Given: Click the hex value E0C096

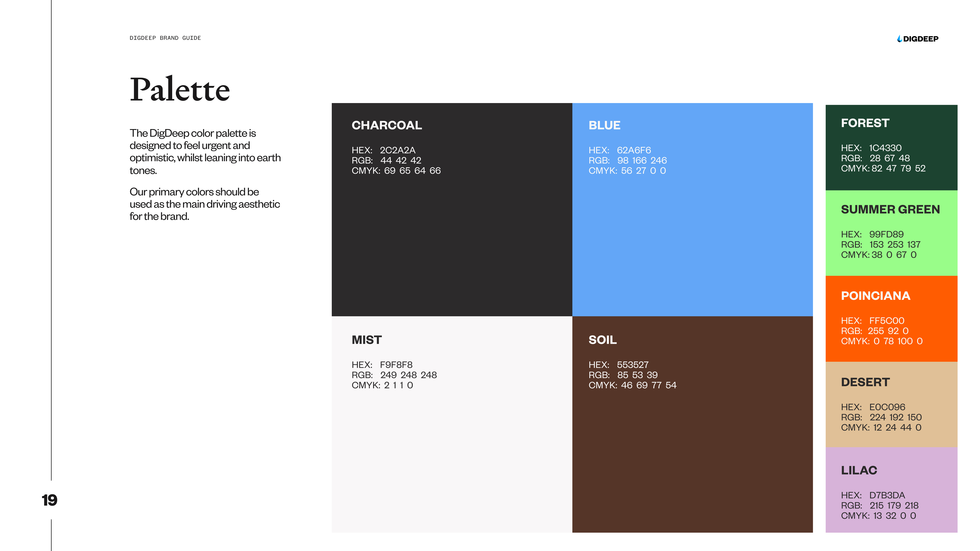Looking at the screenshot, I should [887, 407].
